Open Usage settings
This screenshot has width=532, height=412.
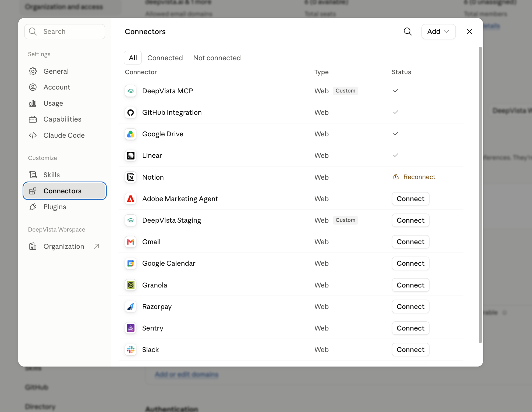(x=65, y=103)
